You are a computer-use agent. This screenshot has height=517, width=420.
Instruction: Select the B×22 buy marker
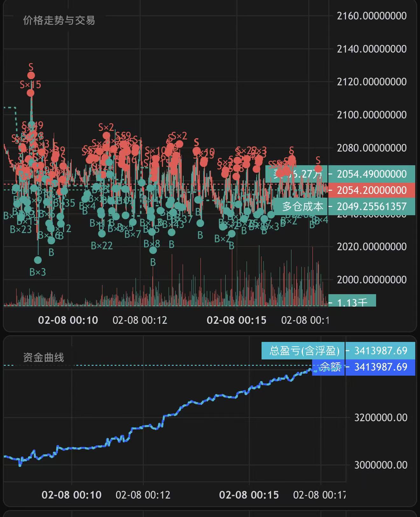point(102,234)
